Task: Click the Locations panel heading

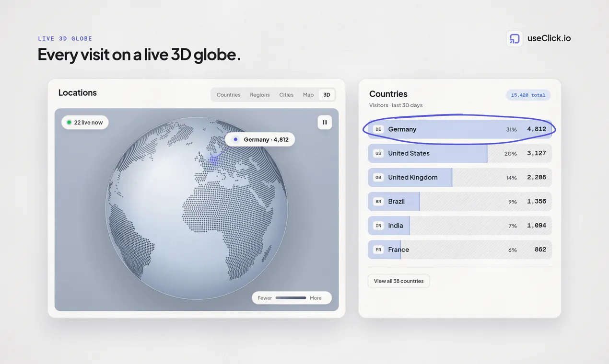Action: click(78, 92)
